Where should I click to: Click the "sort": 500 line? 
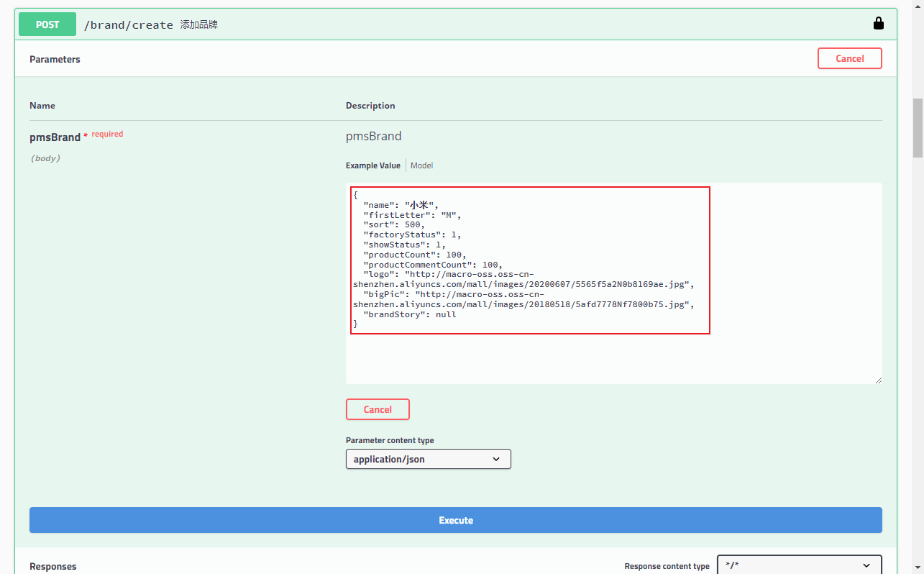(394, 224)
